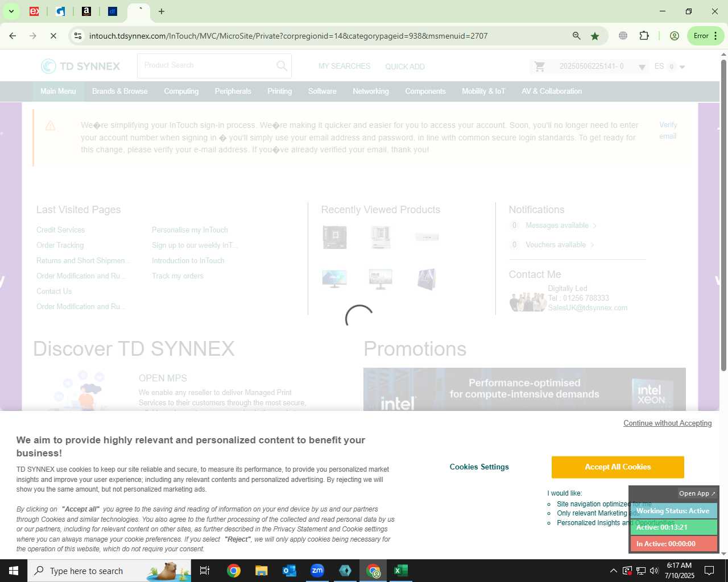Expand the ES account dropdown arrow
The image size is (728, 582).
click(682, 67)
